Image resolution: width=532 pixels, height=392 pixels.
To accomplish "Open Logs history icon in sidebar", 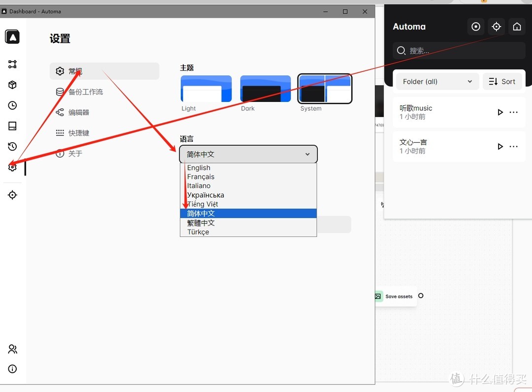I will [12, 146].
